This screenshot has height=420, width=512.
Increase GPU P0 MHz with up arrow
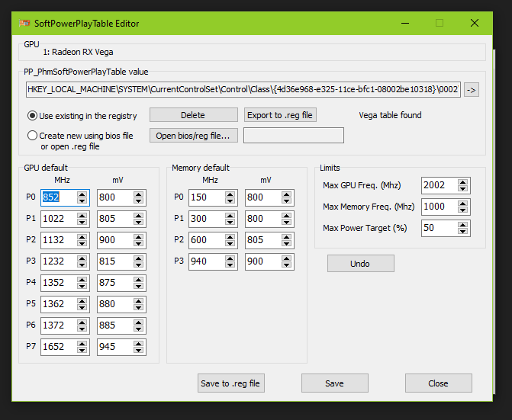tap(82, 194)
